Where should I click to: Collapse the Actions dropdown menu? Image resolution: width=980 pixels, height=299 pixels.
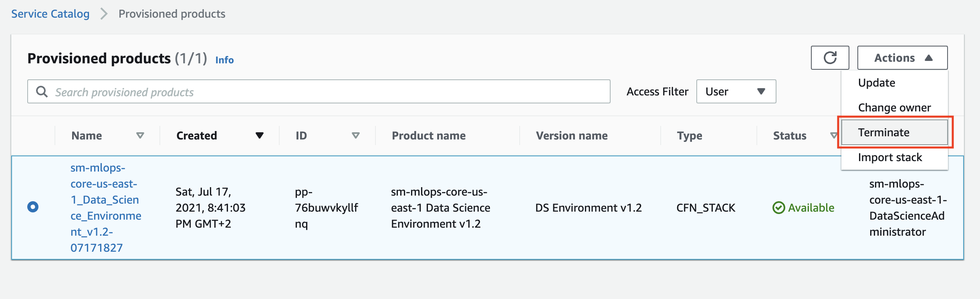click(902, 58)
